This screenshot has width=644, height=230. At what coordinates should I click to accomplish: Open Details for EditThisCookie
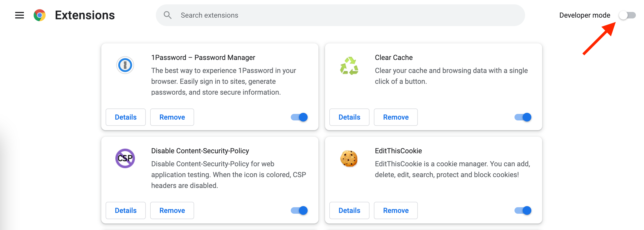pos(349,210)
